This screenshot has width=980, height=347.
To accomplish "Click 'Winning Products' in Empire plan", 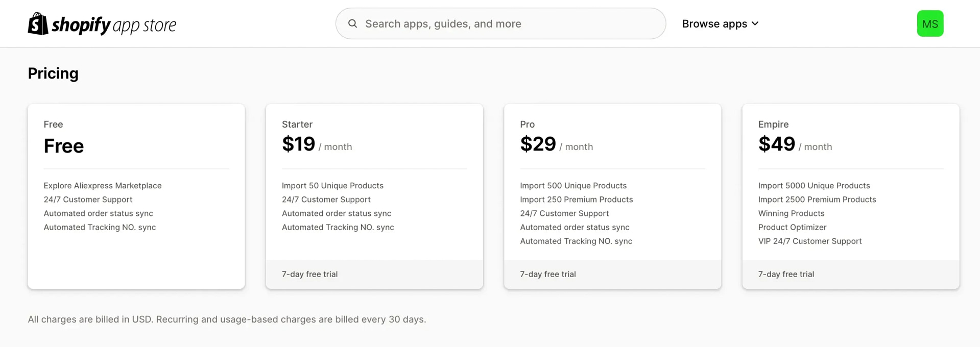I will [x=791, y=213].
